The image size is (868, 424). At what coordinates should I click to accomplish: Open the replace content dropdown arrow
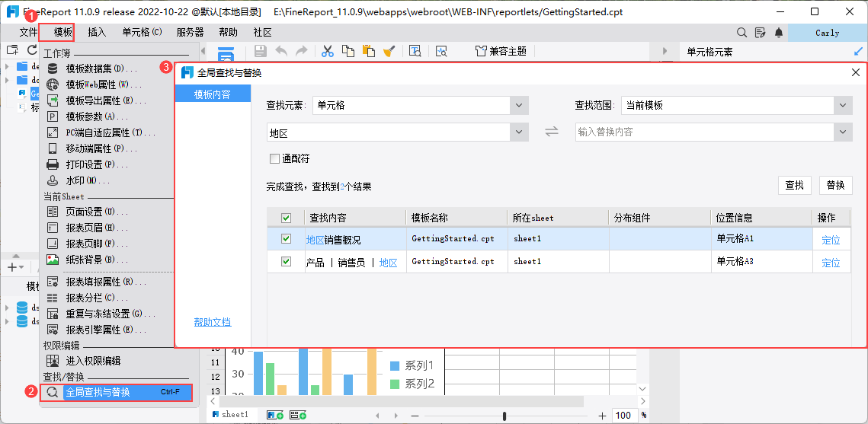[843, 132]
